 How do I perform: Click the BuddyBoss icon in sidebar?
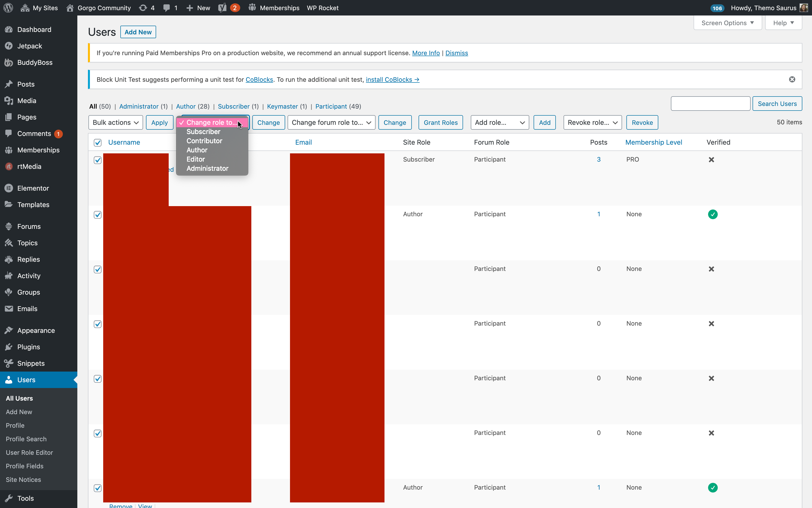point(9,62)
